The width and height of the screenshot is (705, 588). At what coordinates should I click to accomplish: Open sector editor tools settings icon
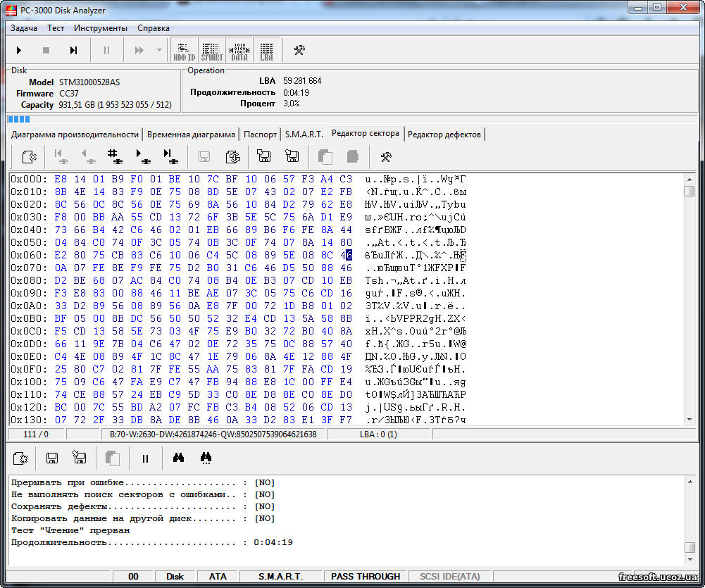(x=386, y=156)
